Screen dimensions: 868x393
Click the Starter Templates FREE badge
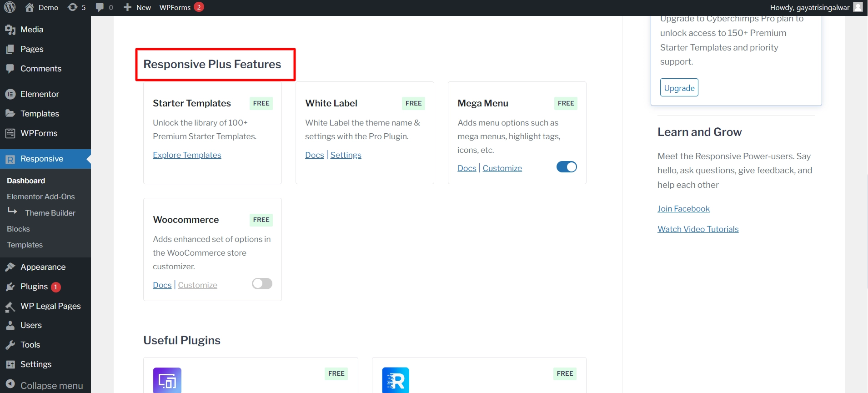(261, 103)
